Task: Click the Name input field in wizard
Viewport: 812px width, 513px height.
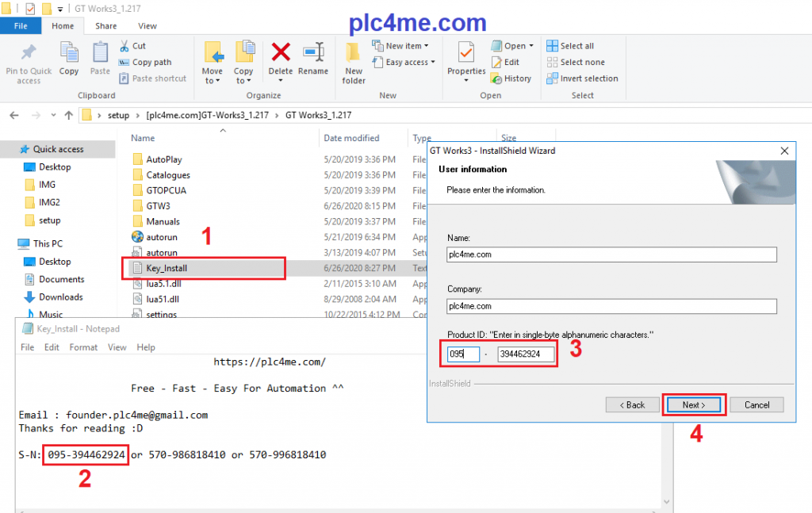Action: pyautogui.click(x=611, y=255)
